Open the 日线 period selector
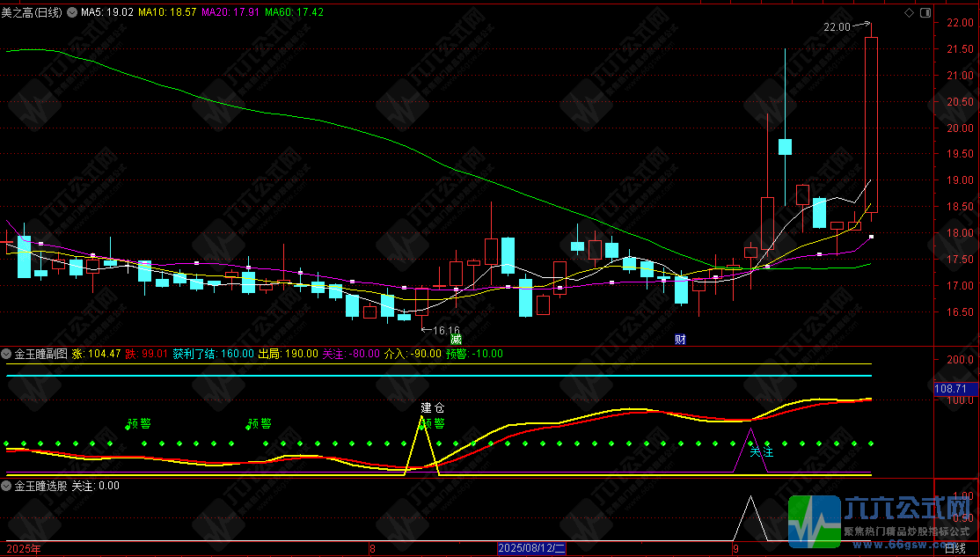Screen dimensions: 980x557 (x=955, y=549)
